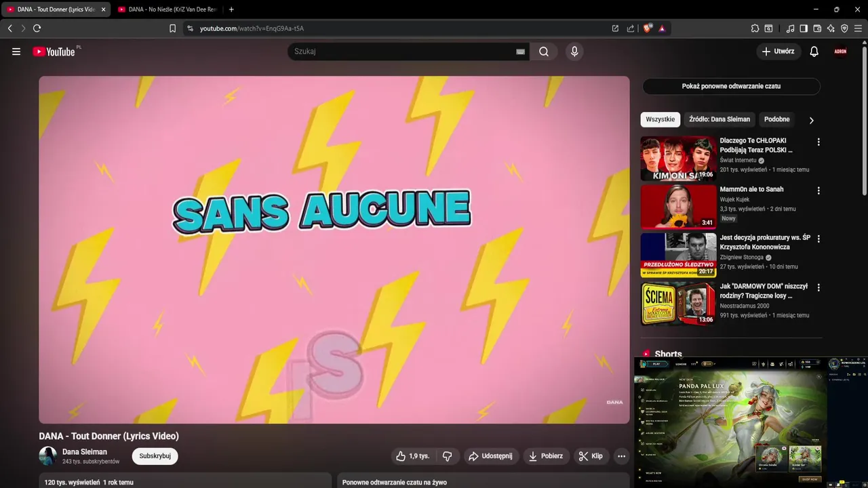
Task: Open Świat Internetu channel link
Action: [738, 161]
